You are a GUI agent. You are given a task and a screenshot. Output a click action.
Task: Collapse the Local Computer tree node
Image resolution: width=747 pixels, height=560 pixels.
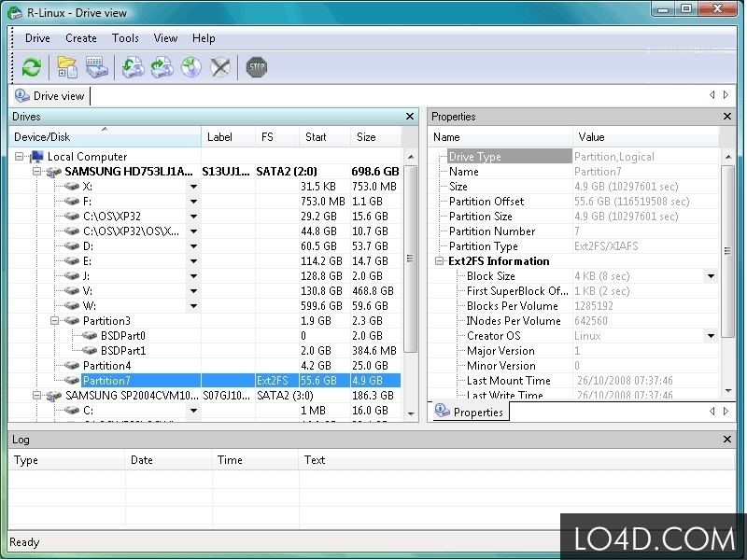click(x=19, y=156)
